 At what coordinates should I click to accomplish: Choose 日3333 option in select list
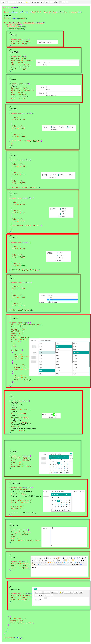click(62, 301)
